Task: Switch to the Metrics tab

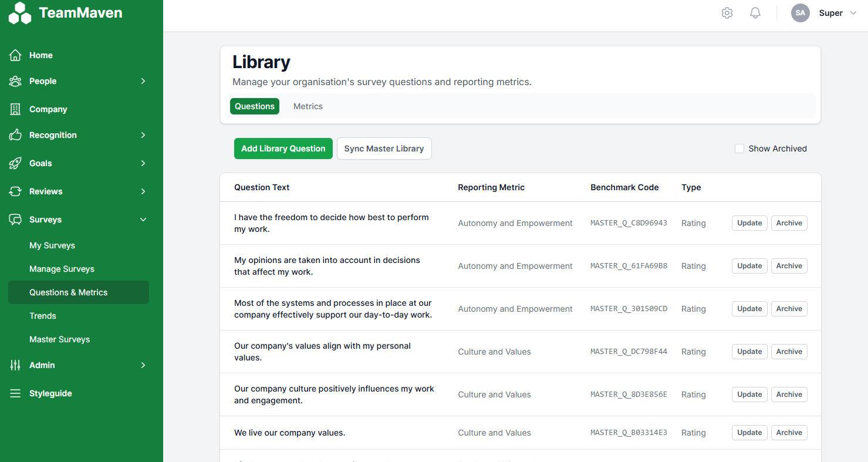Action: 308,106
